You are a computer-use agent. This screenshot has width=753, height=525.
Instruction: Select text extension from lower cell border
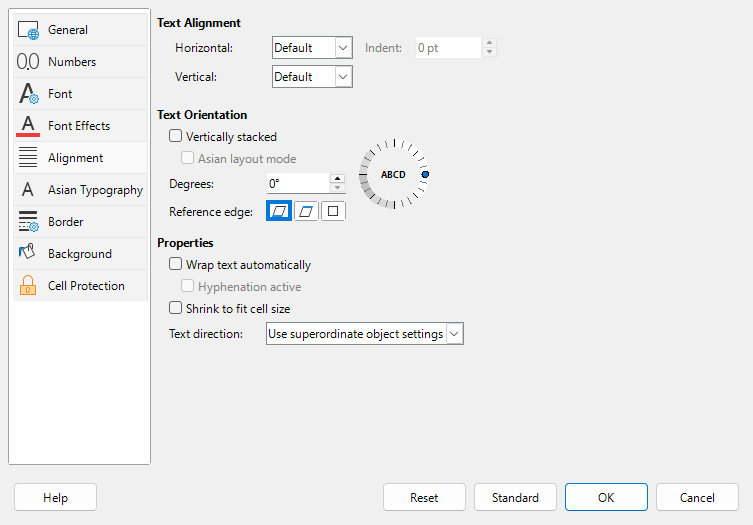click(x=279, y=211)
